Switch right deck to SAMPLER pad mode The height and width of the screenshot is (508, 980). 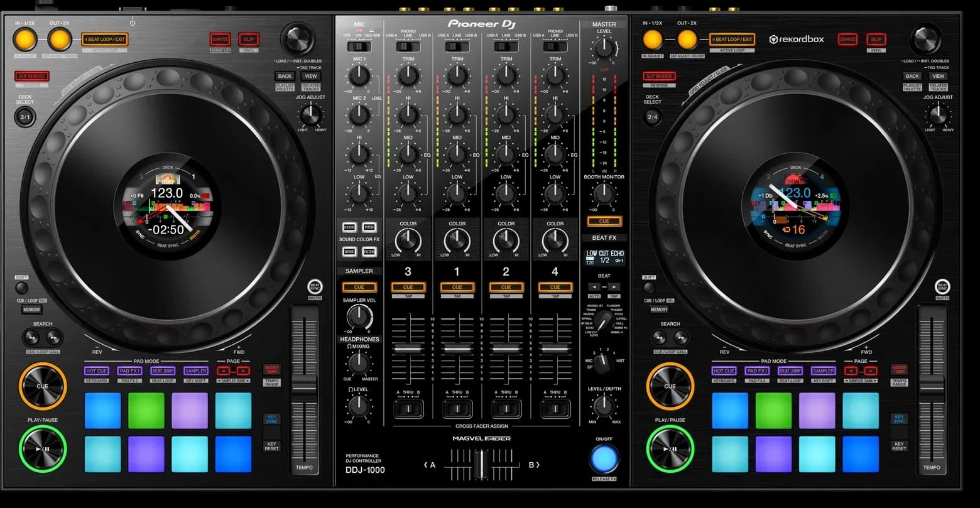[x=823, y=371]
